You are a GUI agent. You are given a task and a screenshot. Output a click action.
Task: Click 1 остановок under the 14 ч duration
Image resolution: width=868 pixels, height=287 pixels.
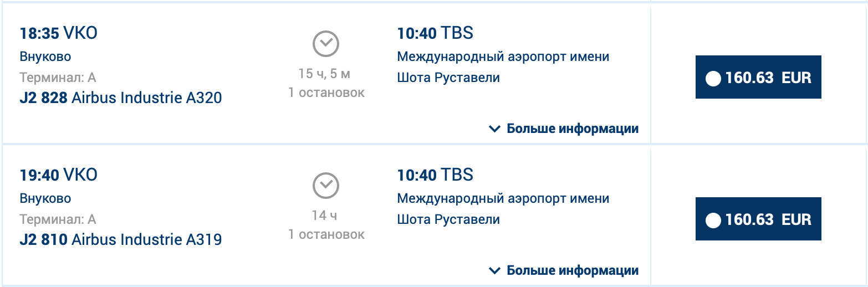(326, 234)
